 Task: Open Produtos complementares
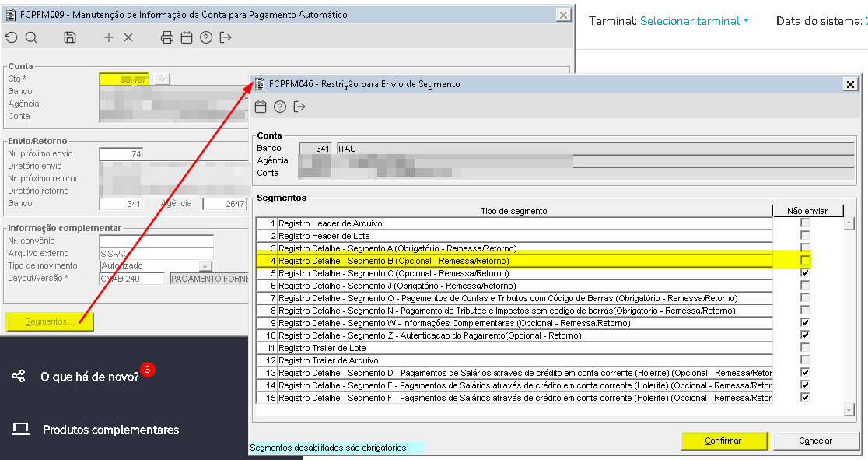pos(110,430)
